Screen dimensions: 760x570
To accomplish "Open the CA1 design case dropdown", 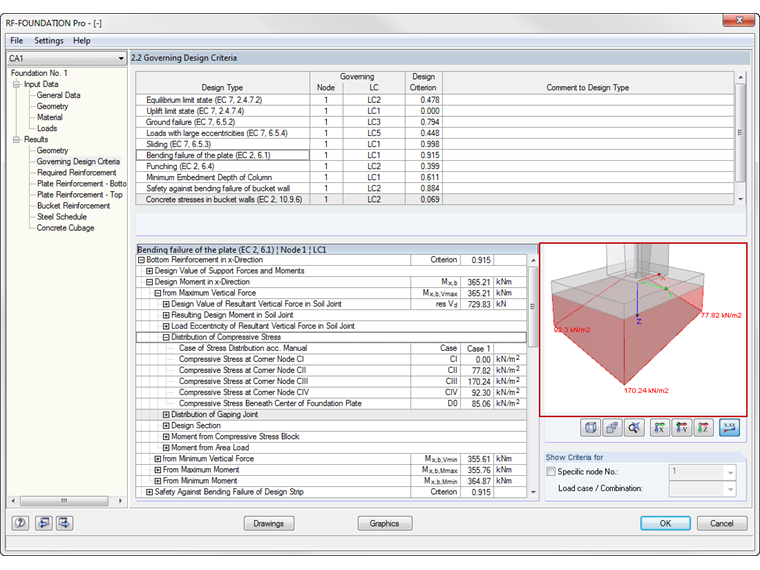I will tap(121, 58).
